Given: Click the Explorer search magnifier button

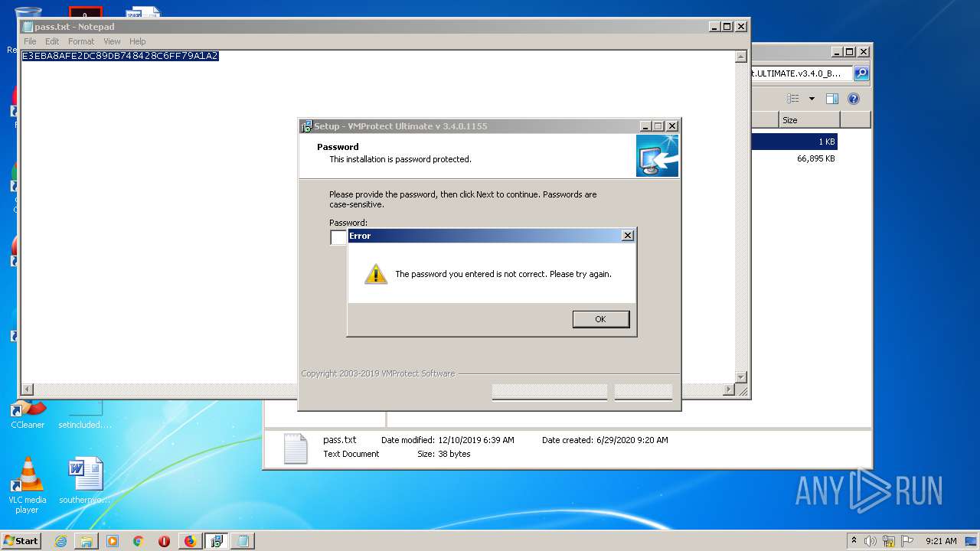Looking at the screenshot, I should (861, 73).
